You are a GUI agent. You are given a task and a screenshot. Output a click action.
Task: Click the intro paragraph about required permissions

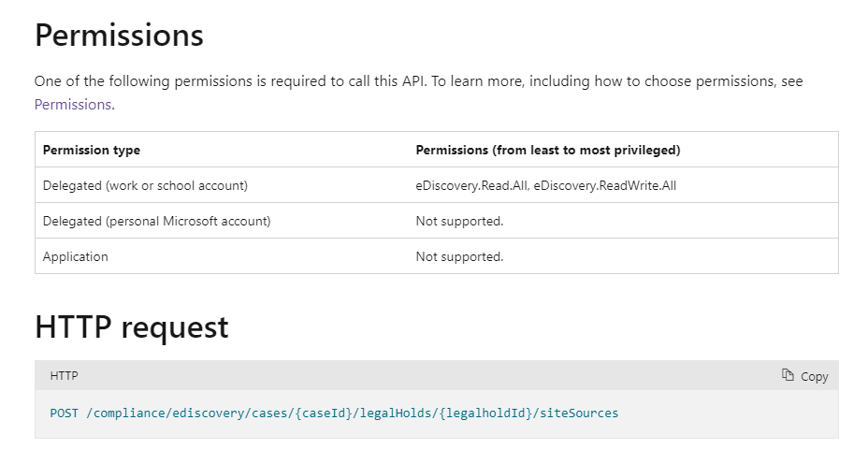[418, 93]
